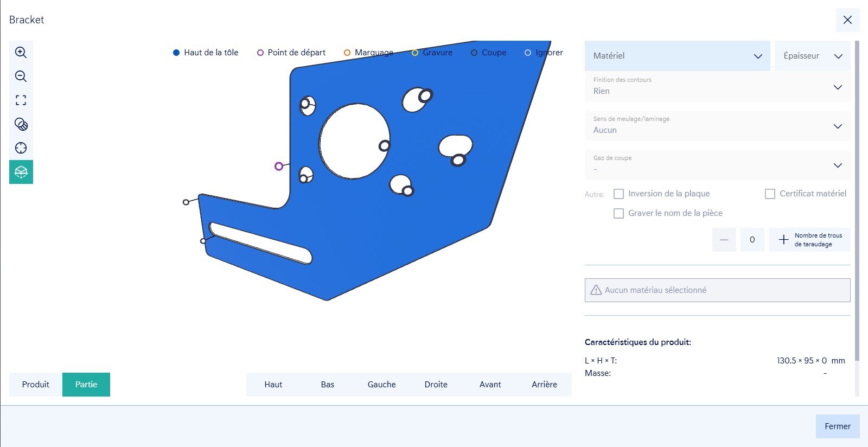868x447 pixels.
Task: Click the tapping holes count field
Action: (x=752, y=240)
